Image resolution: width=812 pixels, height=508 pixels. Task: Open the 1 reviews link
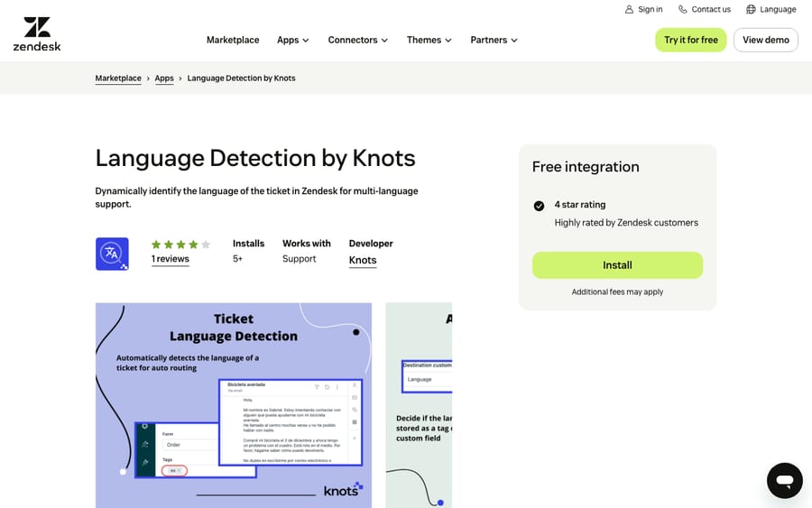click(x=170, y=259)
